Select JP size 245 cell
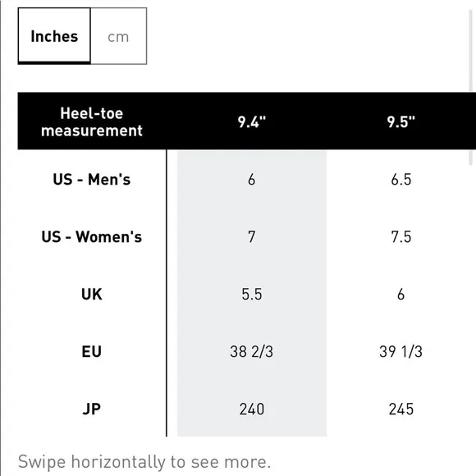The image size is (476, 476). 400,409
